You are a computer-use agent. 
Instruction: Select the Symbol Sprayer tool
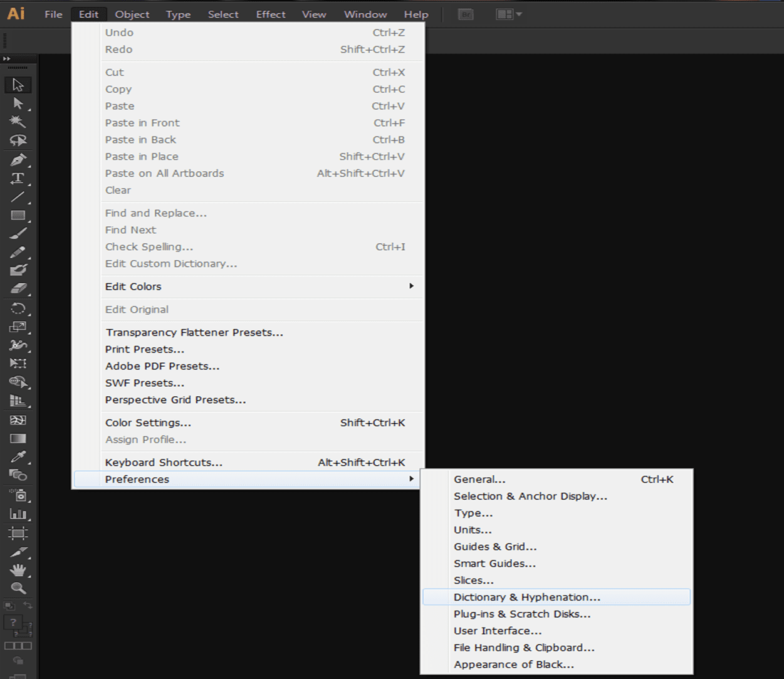[18, 495]
